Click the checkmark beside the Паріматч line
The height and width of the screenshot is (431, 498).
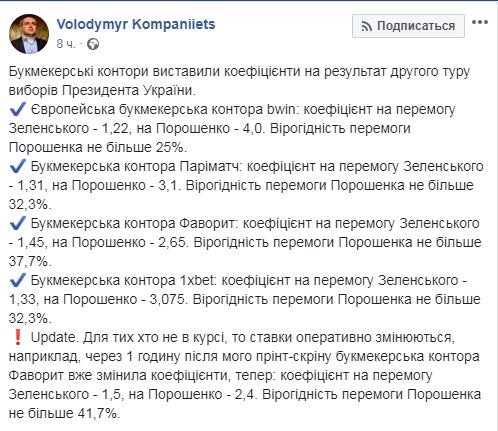pyautogui.click(x=18, y=166)
